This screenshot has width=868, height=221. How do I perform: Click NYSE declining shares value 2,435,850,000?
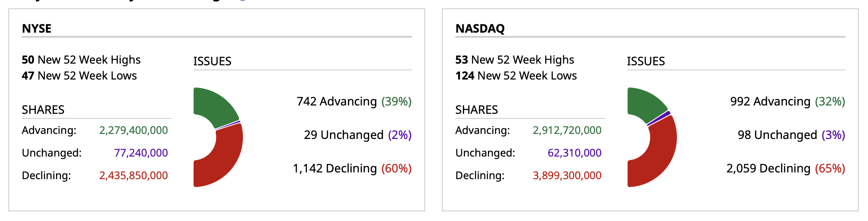(133, 175)
